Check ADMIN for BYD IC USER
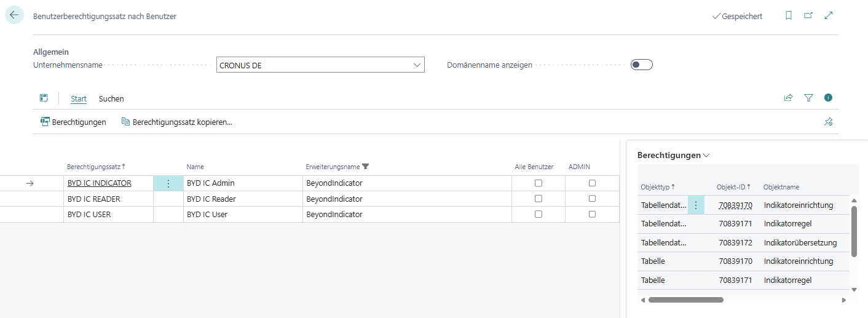 [x=592, y=214]
